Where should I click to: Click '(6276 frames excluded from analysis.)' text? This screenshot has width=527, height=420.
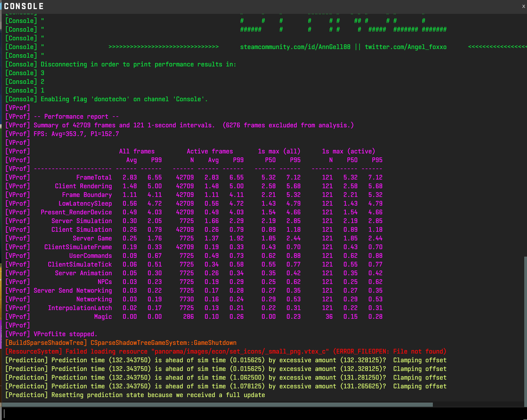288,125
